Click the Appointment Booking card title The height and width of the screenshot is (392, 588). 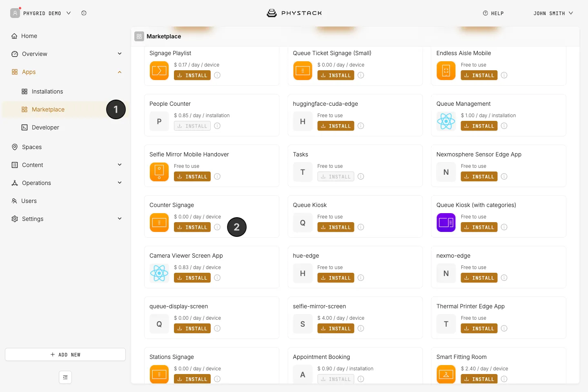coord(321,357)
